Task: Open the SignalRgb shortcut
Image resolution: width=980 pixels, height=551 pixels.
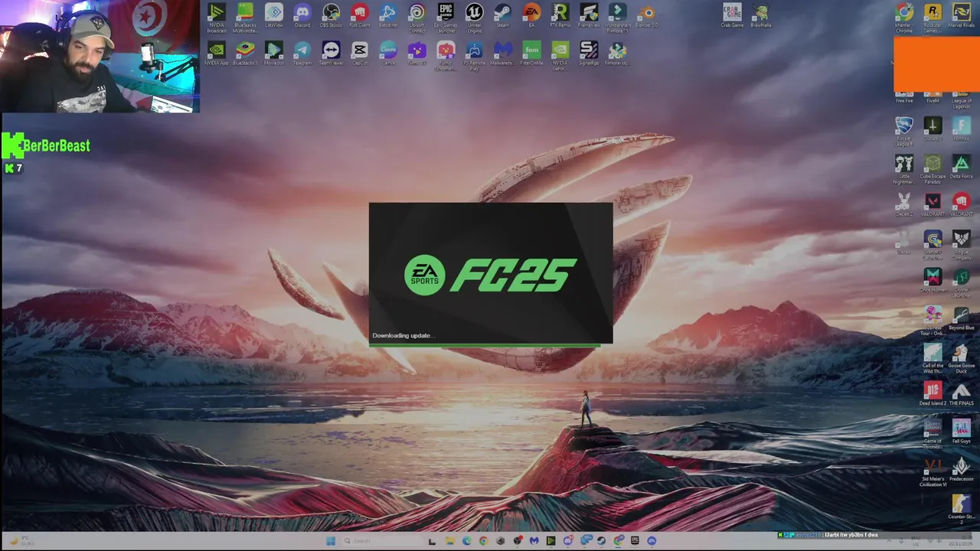Action: pos(589,54)
